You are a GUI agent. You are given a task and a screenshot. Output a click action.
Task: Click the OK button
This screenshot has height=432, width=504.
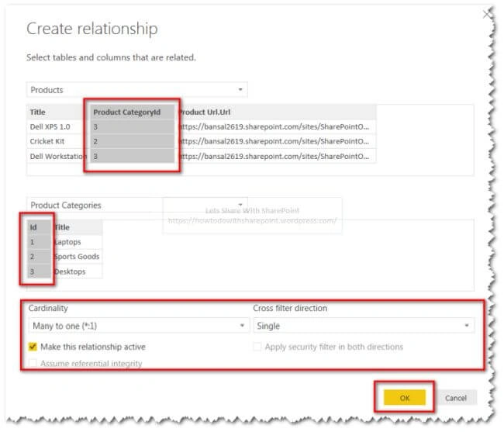[405, 398]
